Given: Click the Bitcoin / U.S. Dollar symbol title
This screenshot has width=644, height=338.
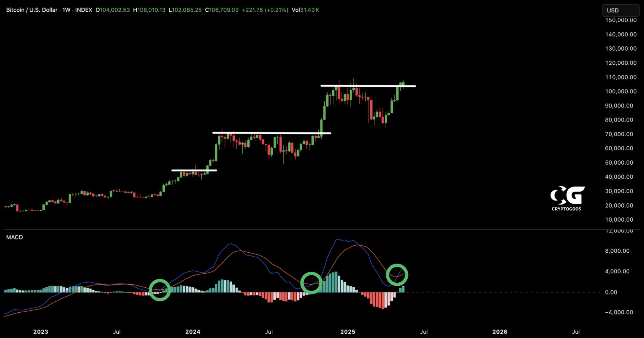Looking at the screenshot, I should [32, 10].
